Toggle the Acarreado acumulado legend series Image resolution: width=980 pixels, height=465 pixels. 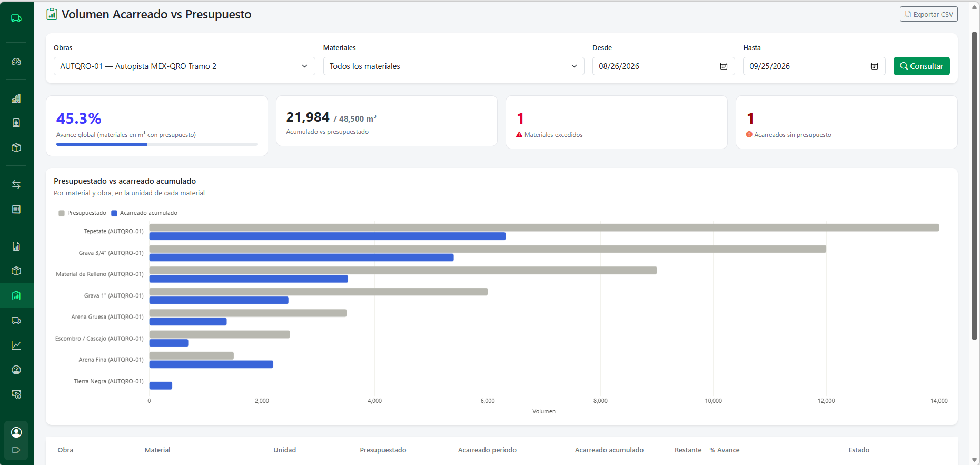point(144,213)
